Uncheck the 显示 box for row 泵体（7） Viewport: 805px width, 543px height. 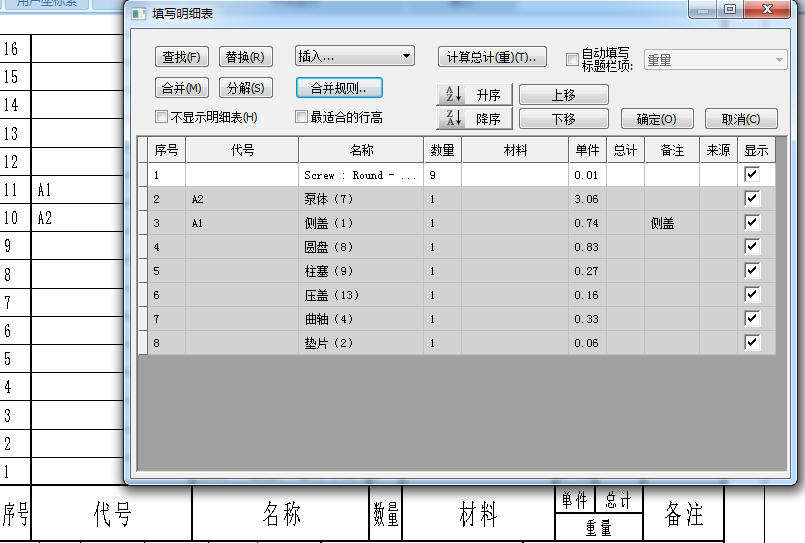tap(752, 199)
